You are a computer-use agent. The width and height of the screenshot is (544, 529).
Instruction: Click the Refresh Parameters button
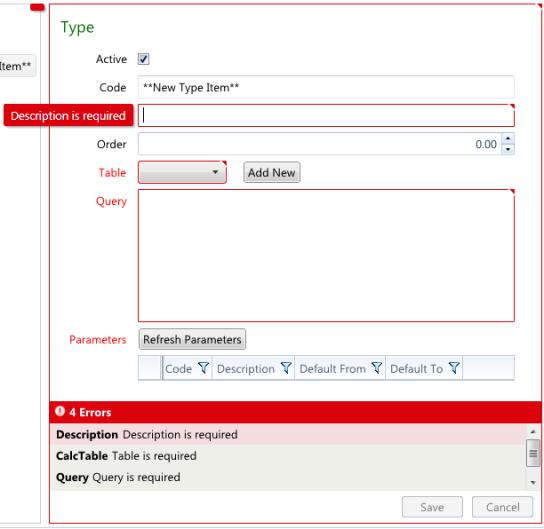click(x=192, y=339)
